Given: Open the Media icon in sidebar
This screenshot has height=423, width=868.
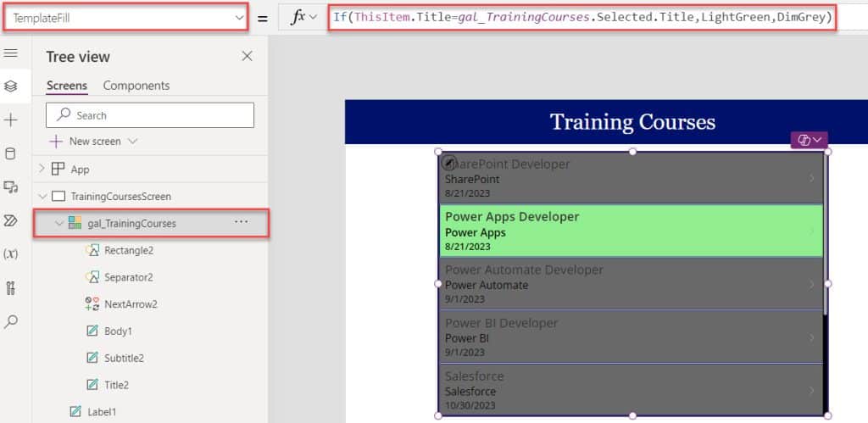Looking at the screenshot, I should click(x=10, y=187).
